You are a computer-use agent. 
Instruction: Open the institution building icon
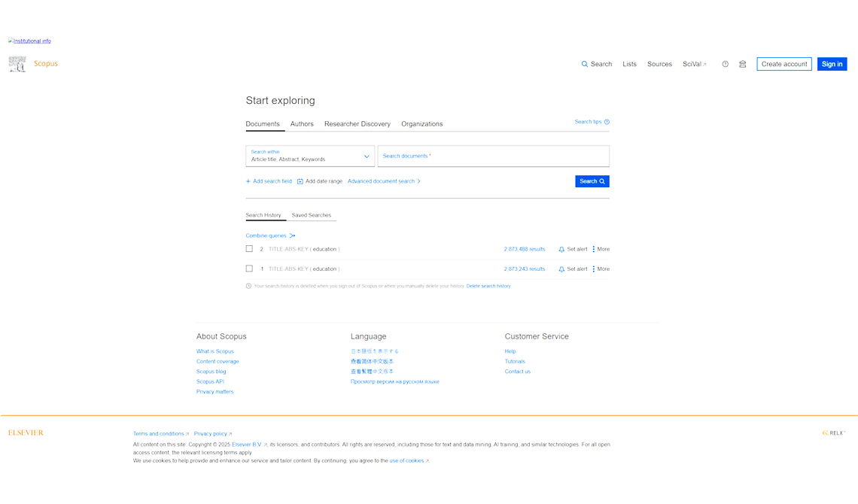[x=743, y=64]
